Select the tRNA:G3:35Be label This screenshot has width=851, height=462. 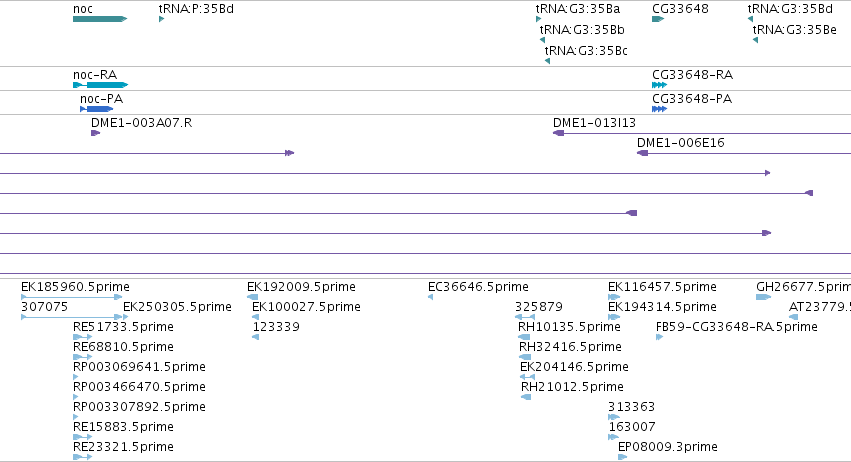[x=795, y=29]
